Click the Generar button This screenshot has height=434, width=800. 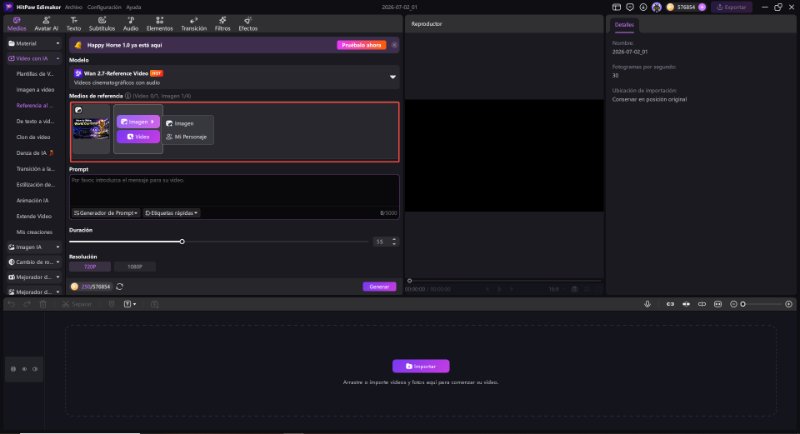click(379, 287)
